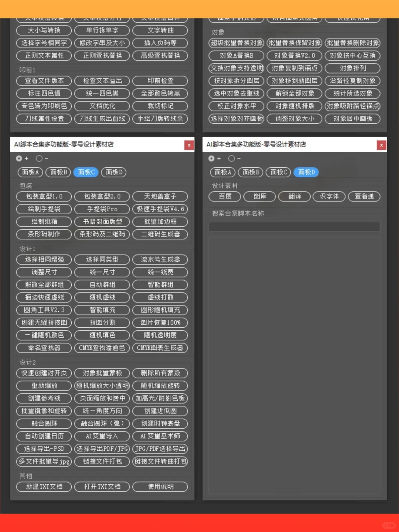Close the right AI脚本合集 window
The height and width of the screenshot is (532, 399).
382,145
